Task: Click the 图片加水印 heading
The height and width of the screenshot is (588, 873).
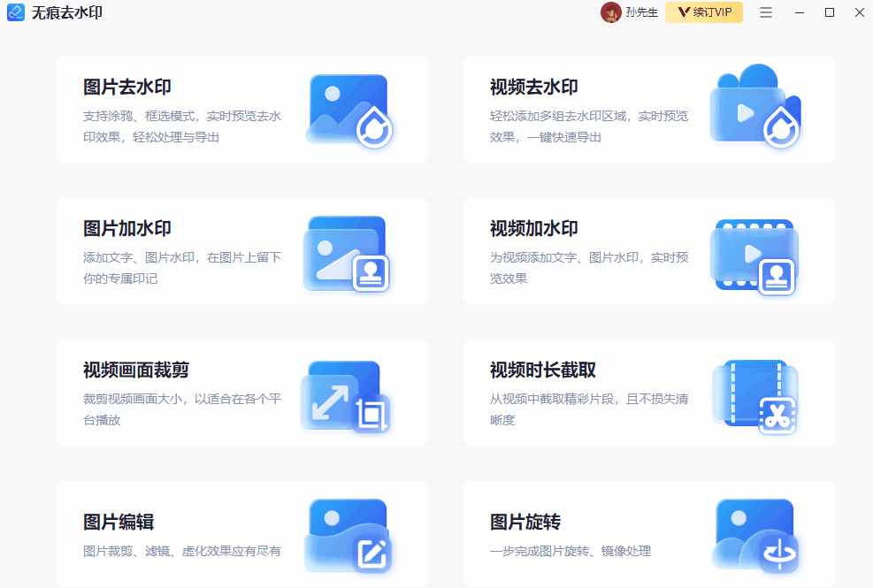Action: (x=127, y=228)
